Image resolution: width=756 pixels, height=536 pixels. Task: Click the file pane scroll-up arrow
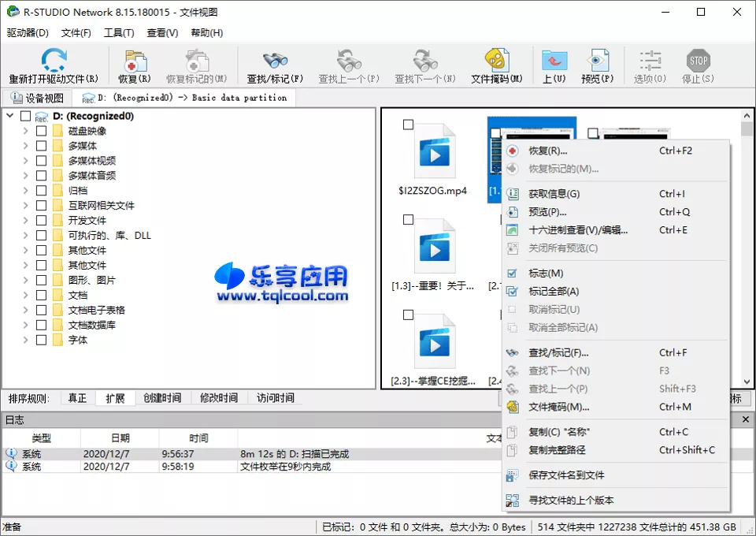pyautogui.click(x=747, y=116)
